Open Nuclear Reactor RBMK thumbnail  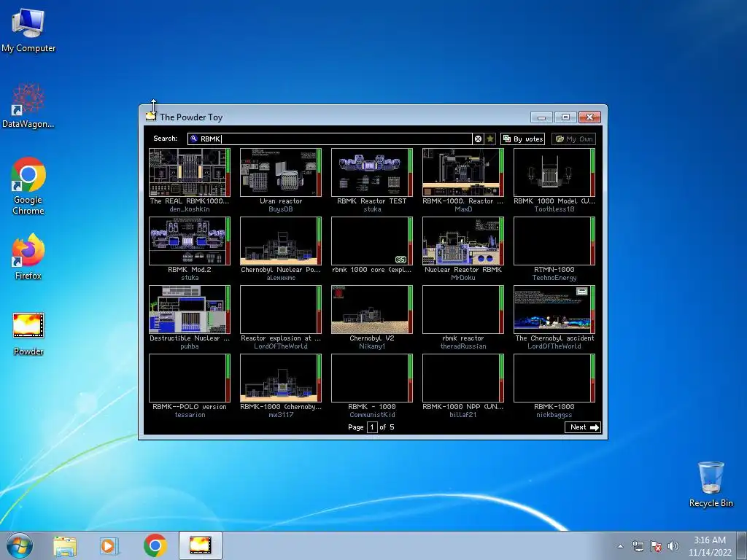click(x=463, y=241)
